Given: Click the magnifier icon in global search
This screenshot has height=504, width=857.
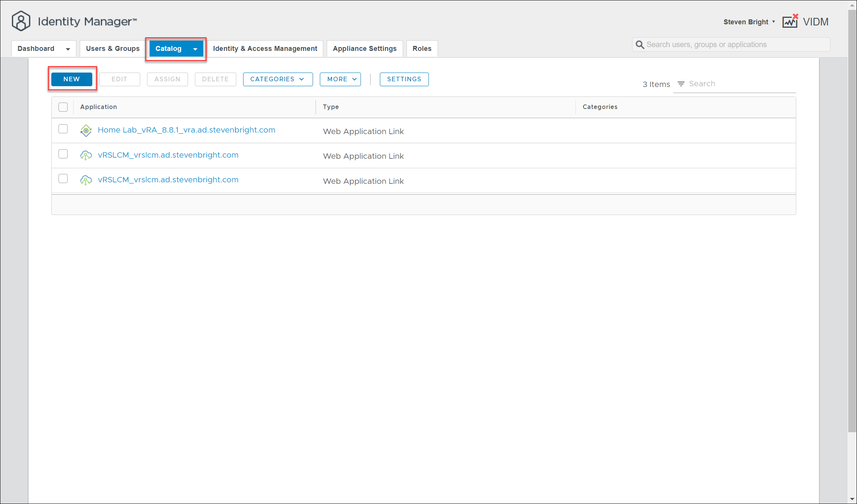Looking at the screenshot, I should click(640, 45).
